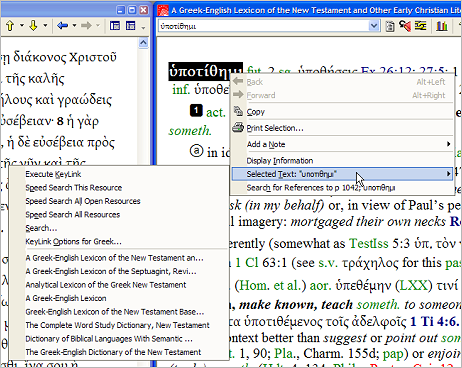Open Analytical Lexicon of the Greek New Testament
Viewport: 462px width, 368px height.
(x=119, y=285)
